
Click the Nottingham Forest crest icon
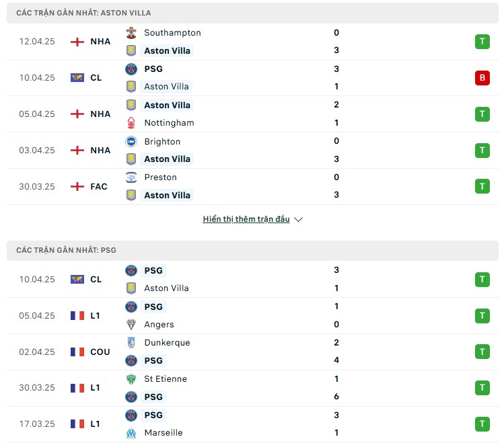coord(131,123)
